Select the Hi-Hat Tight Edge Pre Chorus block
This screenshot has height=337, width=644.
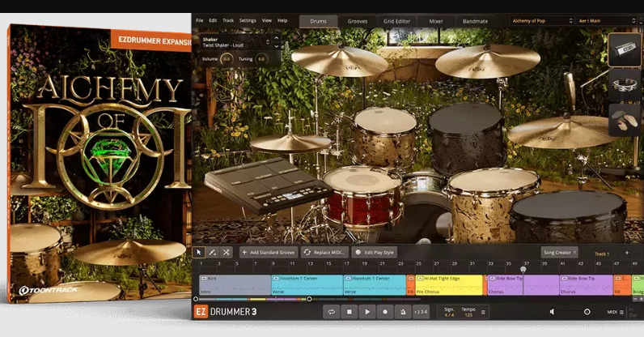(449, 285)
